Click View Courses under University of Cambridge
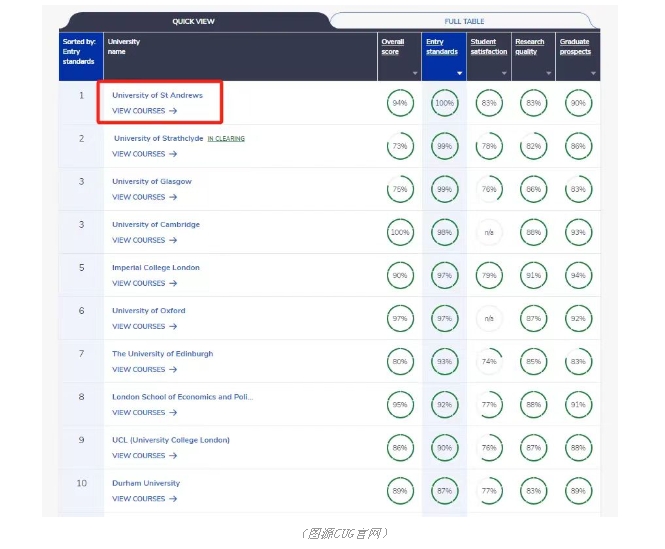 [144, 240]
